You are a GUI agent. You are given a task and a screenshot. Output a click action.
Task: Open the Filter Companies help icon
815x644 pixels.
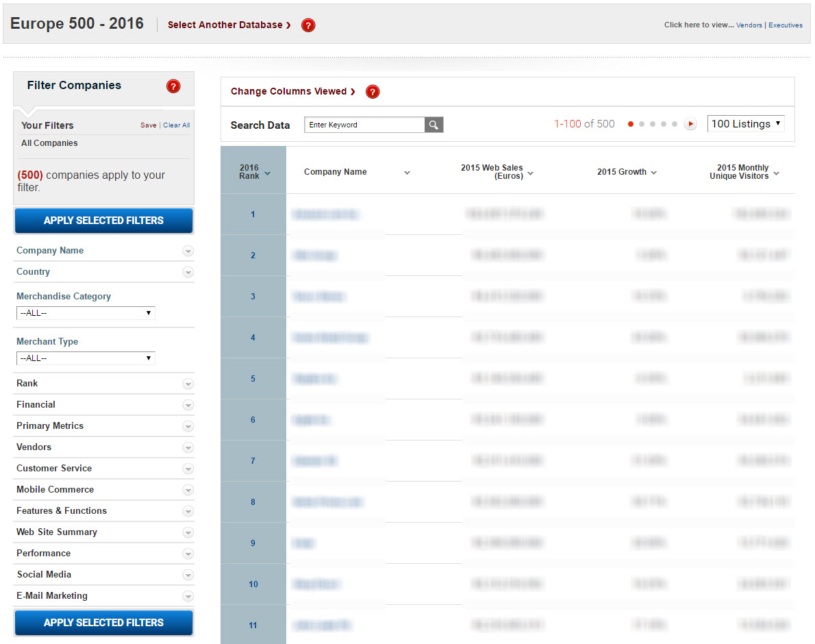pyautogui.click(x=173, y=86)
